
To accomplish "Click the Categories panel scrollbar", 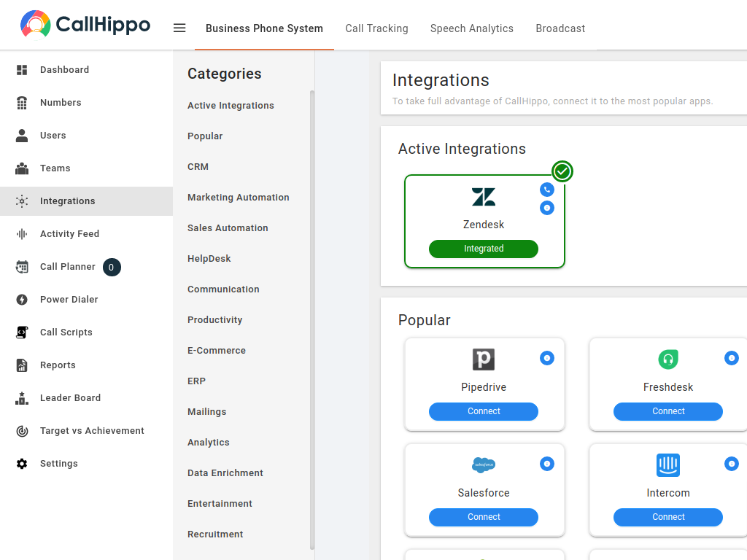I will click(312, 319).
